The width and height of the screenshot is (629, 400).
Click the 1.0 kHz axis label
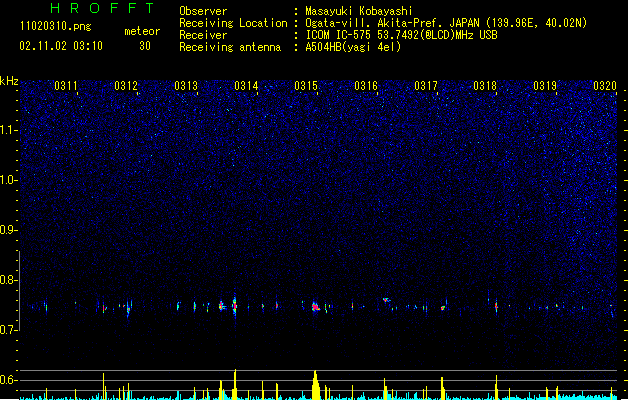click(9, 180)
